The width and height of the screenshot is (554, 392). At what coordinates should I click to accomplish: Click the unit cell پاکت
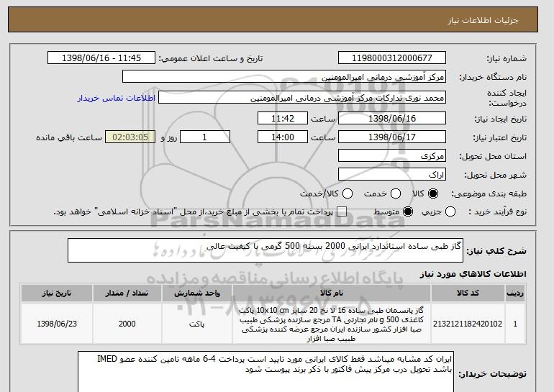point(197,324)
